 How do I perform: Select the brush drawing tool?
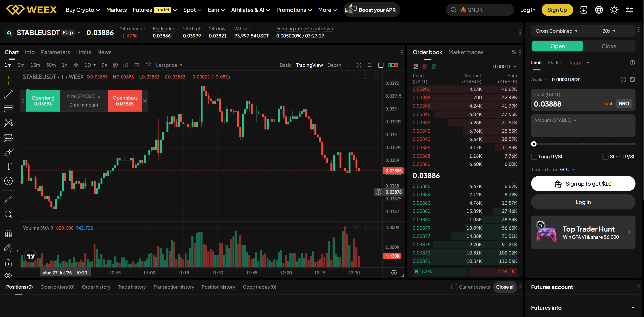tap(8, 152)
